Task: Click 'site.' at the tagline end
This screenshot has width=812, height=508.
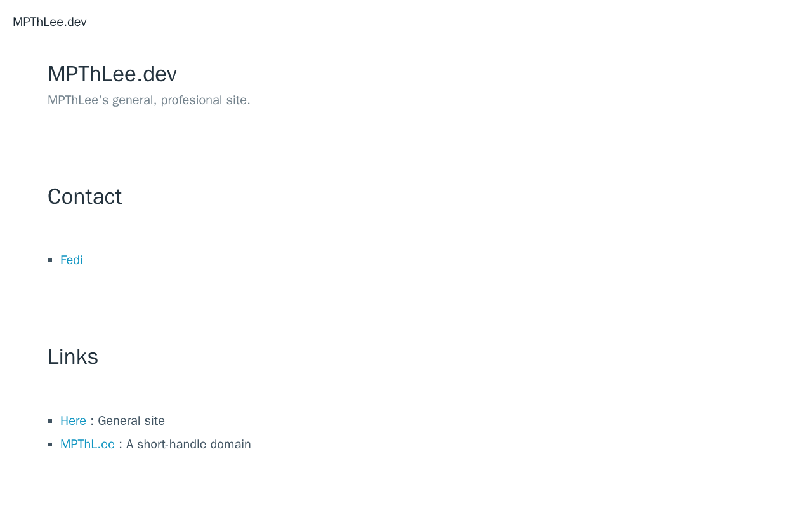Action: point(238,100)
